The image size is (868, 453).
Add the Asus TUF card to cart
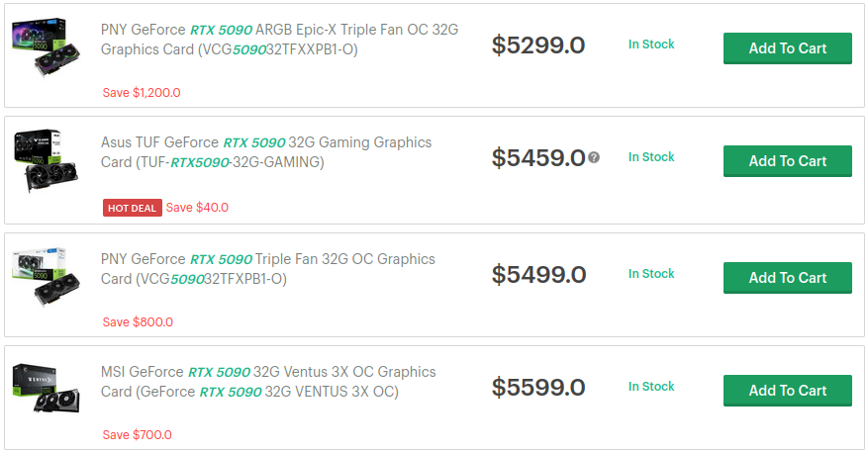pos(787,160)
